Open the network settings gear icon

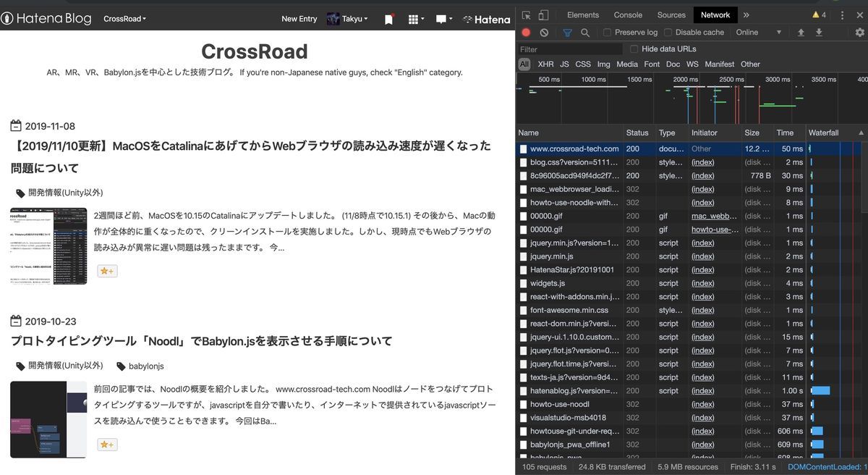click(x=859, y=33)
